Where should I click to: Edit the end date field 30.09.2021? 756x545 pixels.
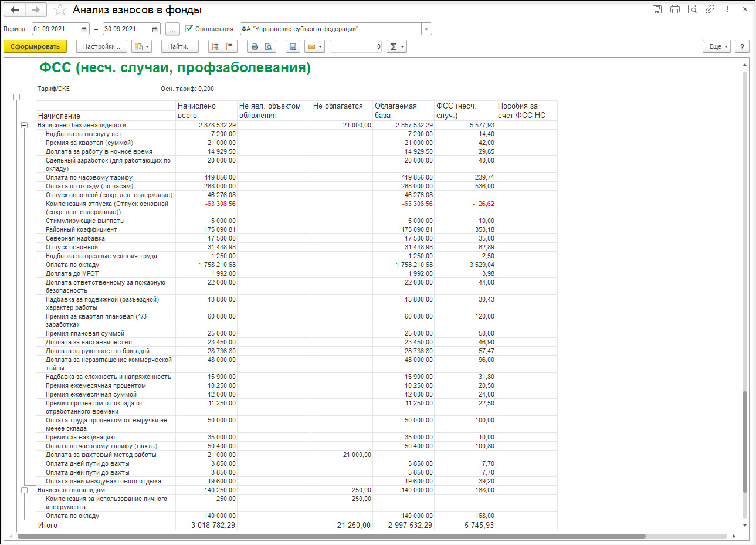click(x=126, y=29)
